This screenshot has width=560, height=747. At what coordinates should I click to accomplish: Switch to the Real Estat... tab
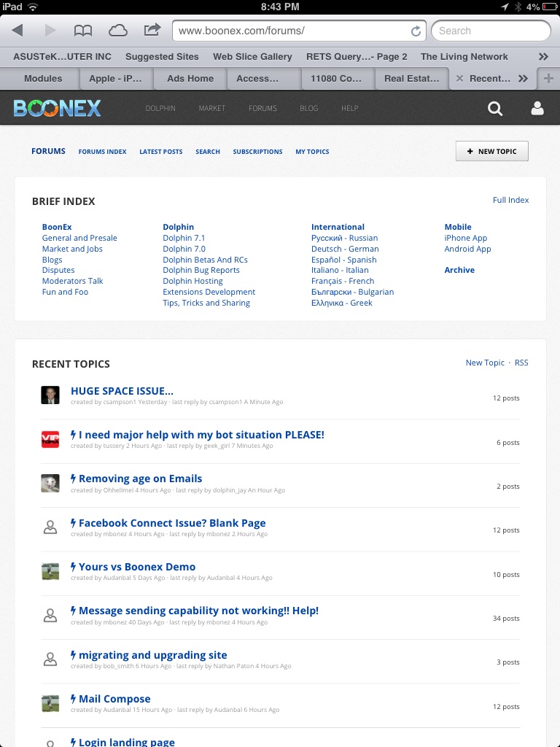[x=411, y=79]
